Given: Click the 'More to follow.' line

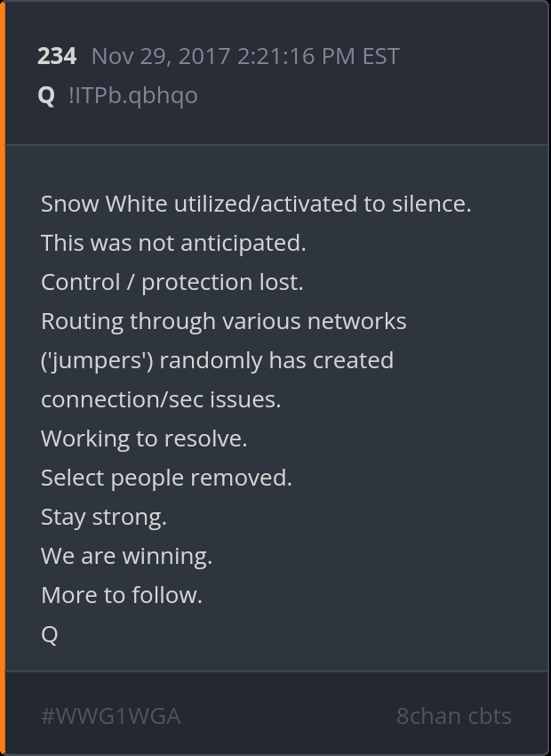Looking at the screenshot, I should click(x=122, y=595).
